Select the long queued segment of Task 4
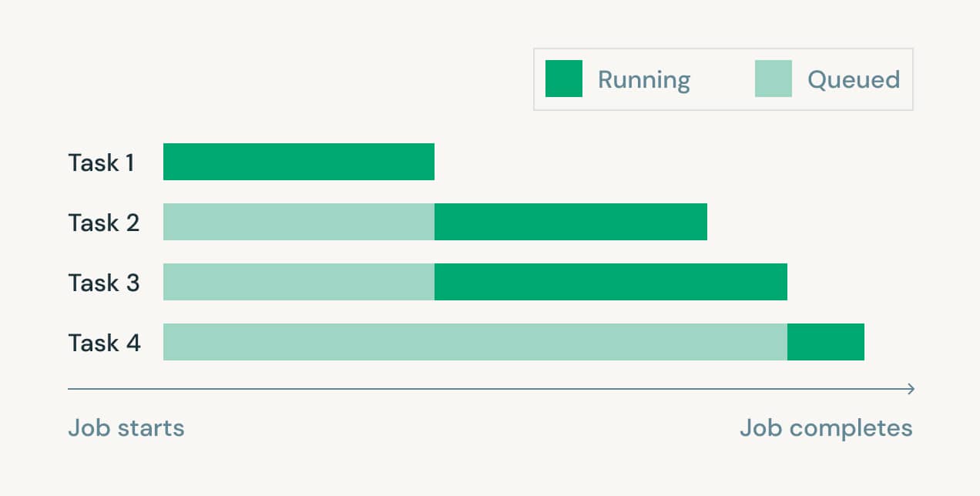 [475, 342]
